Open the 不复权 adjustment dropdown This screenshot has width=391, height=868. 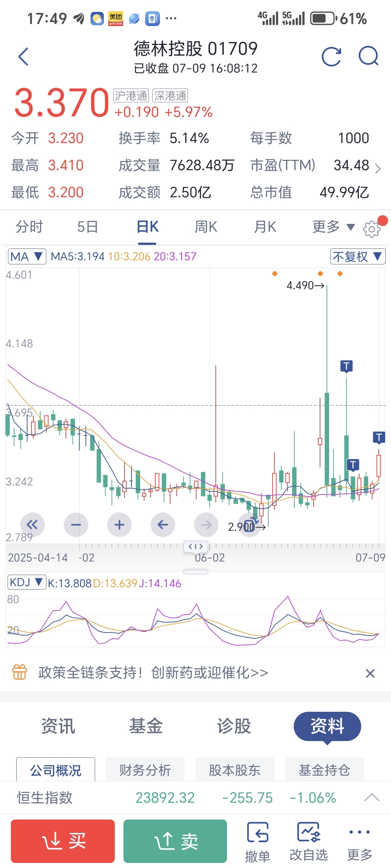(358, 256)
